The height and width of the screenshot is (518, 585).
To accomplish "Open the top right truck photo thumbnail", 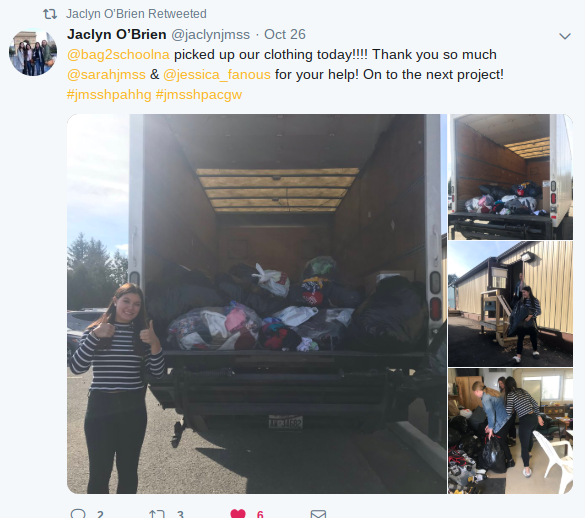I will click(510, 177).
